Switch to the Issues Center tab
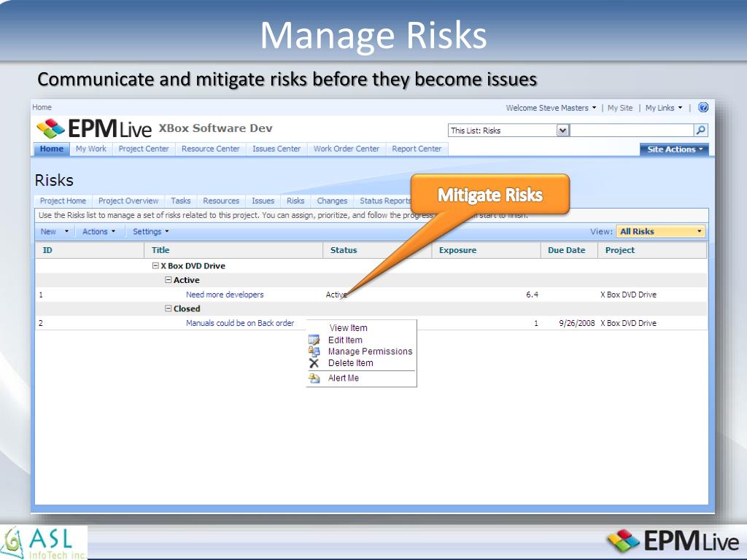The width and height of the screenshot is (747, 560). 276,149
